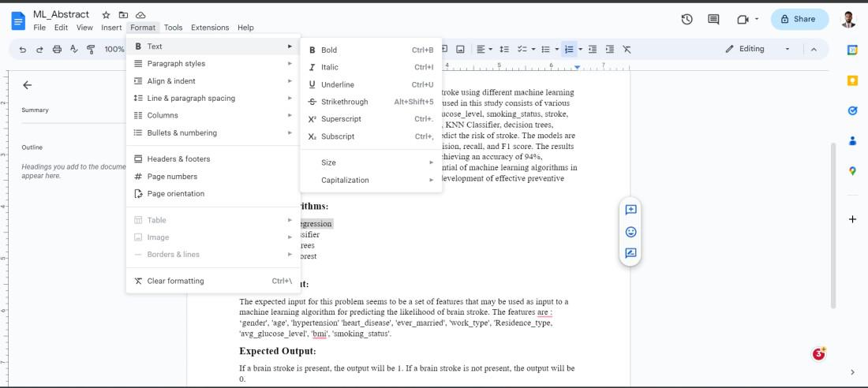Open the Google account avatar

pos(848,20)
